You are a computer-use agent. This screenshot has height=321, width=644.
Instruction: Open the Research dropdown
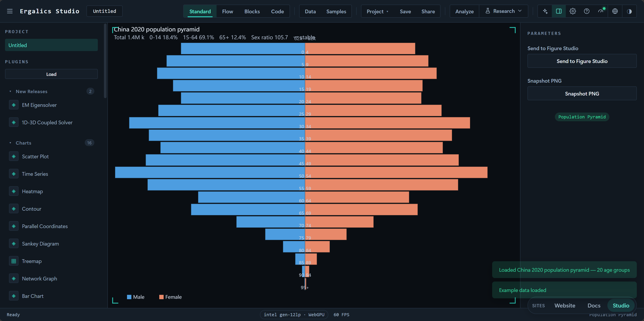pyautogui.click(x=503, y=11)
